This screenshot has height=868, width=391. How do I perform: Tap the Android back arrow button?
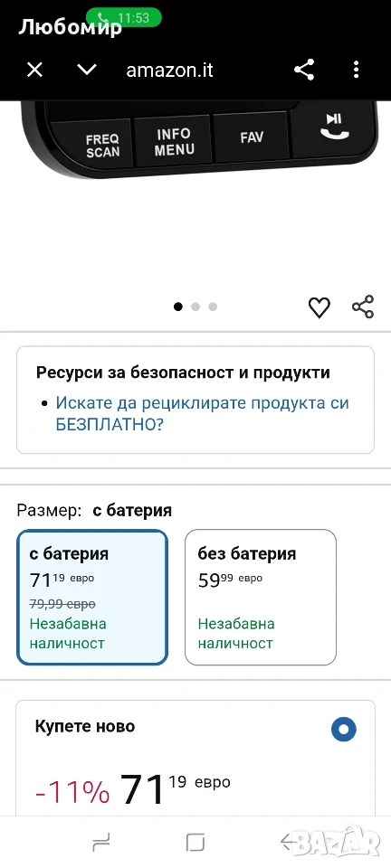click(x=289, y=842)
